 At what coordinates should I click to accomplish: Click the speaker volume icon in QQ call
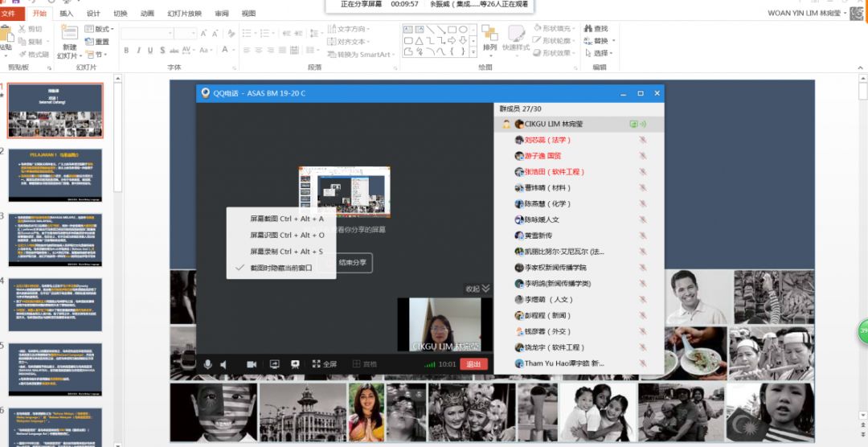coord(224,364)
